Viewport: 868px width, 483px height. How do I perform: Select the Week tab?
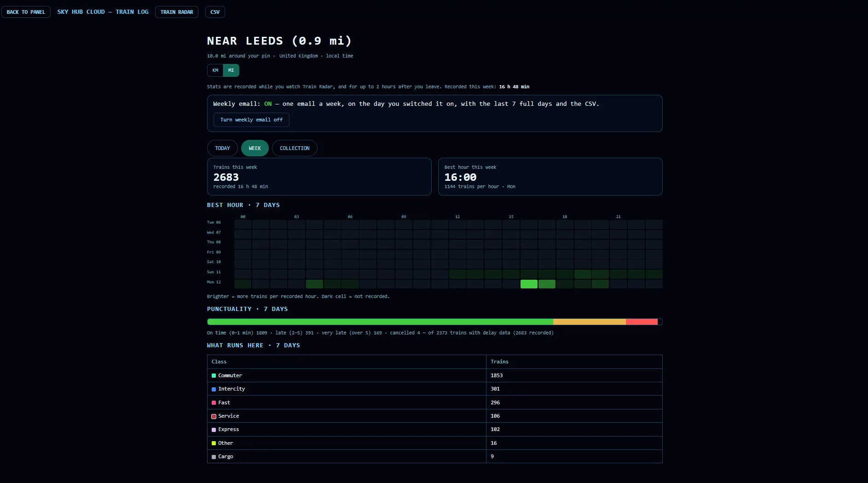pos(255,148)
